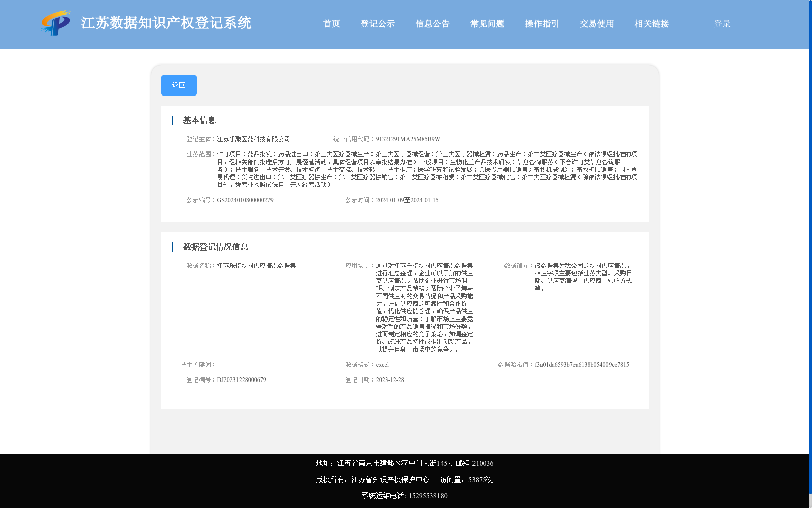The width and height of the screenshot is (812, 508).
Task: Select 登记日期 2023-12-28
Action: tap(390, 380)
